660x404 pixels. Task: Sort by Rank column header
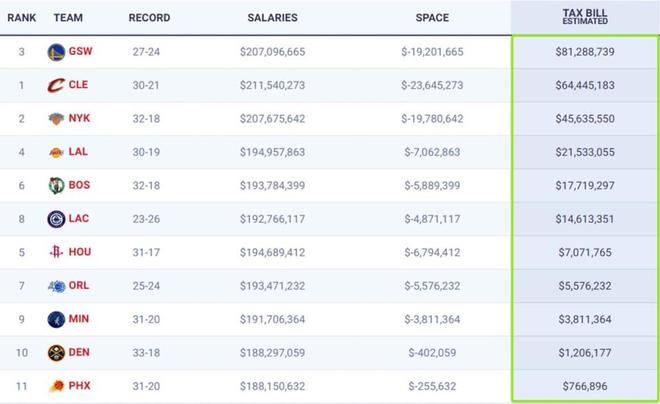pyautogui.click(x=22, y=18)
